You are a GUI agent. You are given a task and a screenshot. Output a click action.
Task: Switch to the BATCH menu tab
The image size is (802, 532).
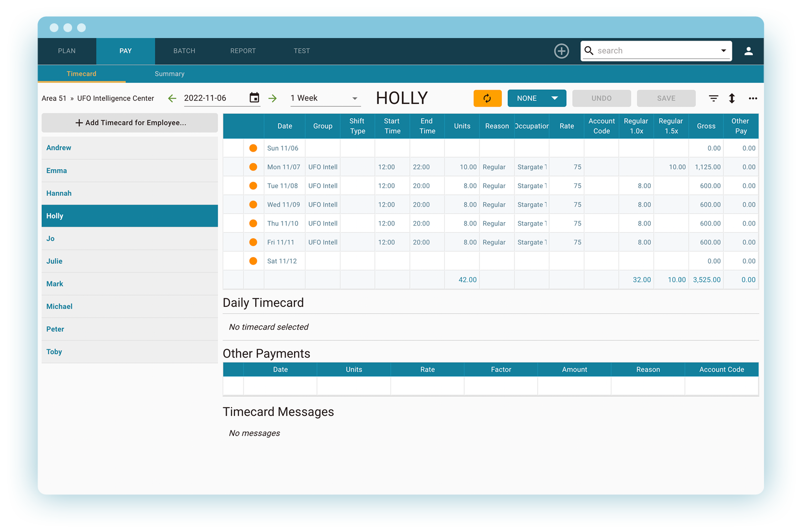(x=184, y=51)
